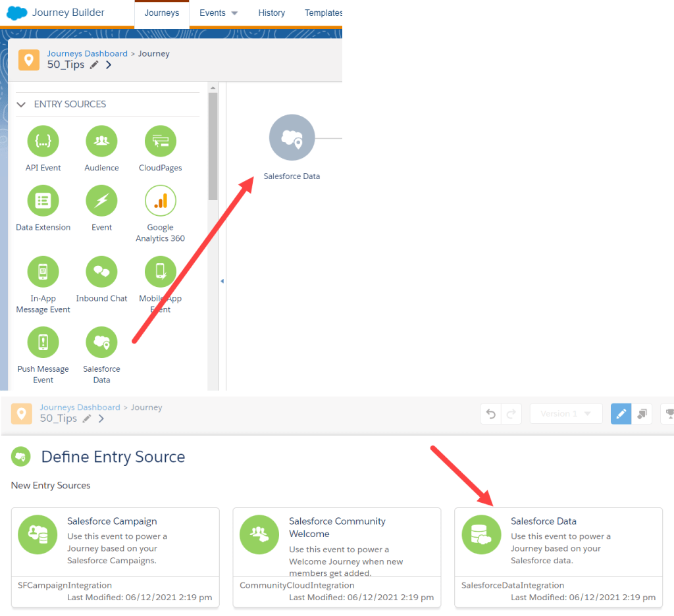Select the Inbound Chat entry source
Viewport: 674px width, 616px height.
coord(101,272)
